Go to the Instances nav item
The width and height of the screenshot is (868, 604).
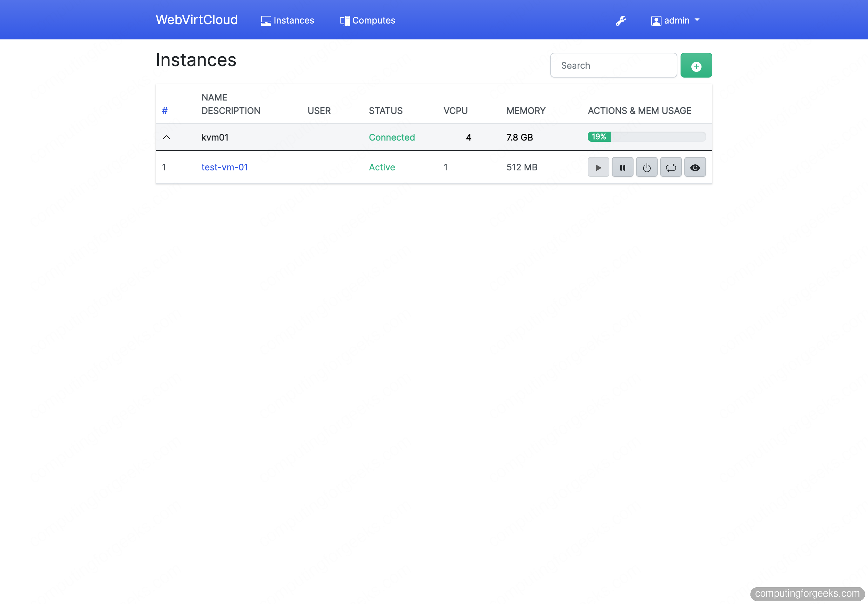click(287, 20)
